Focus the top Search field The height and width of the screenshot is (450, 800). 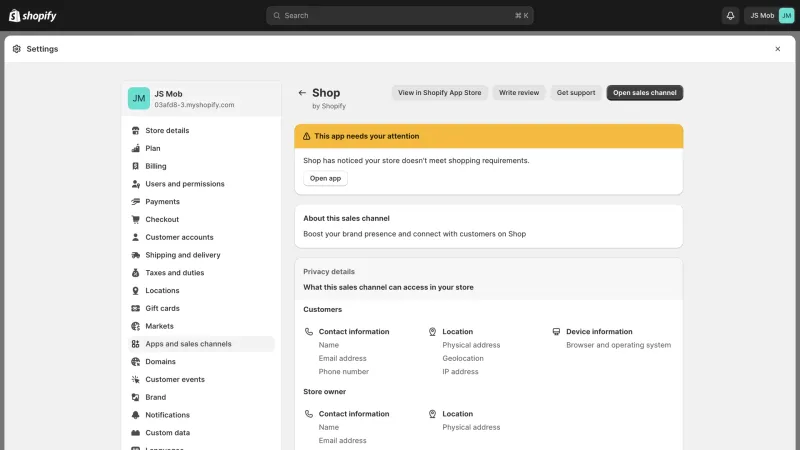[x=399, y=15]
